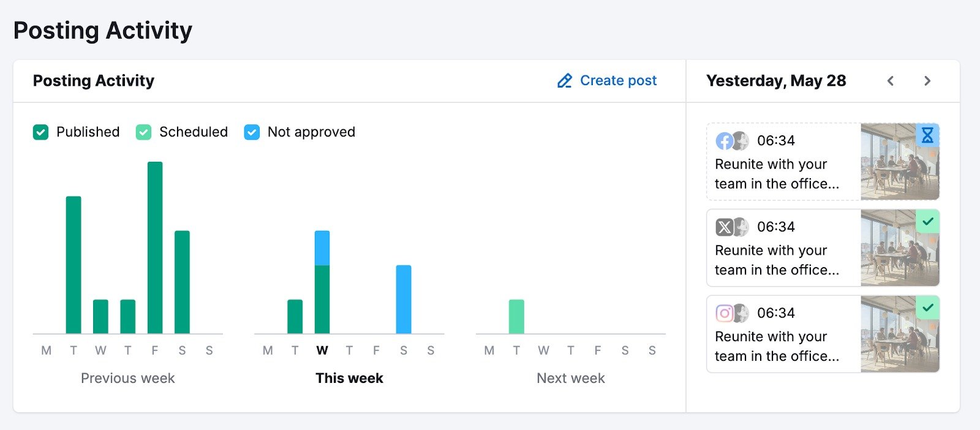This screenshot has height=430, width=980.
Task: Click the right chevron to view the next day
Action: (927, 81)
